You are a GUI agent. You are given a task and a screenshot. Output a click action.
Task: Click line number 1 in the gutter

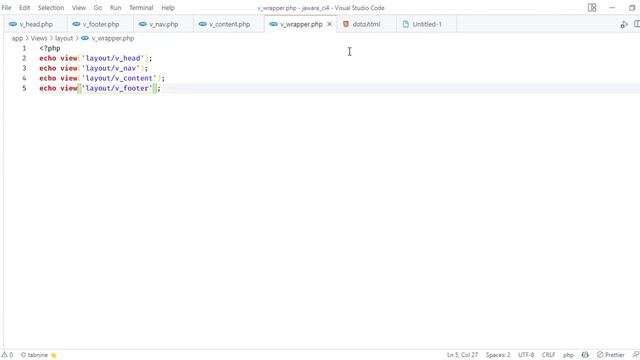click(24, 48)
